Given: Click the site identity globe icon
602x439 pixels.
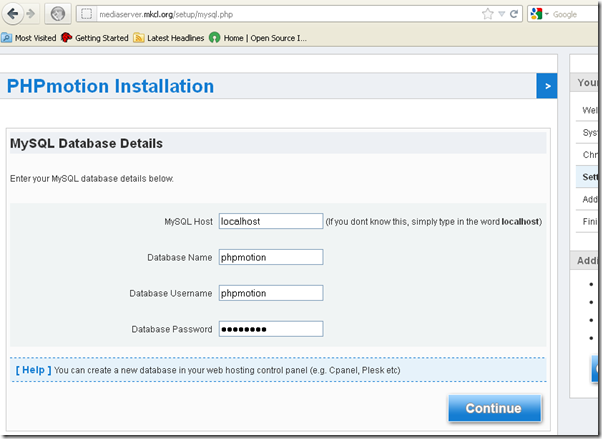Looking at the screenshot, I should [58, 14].
